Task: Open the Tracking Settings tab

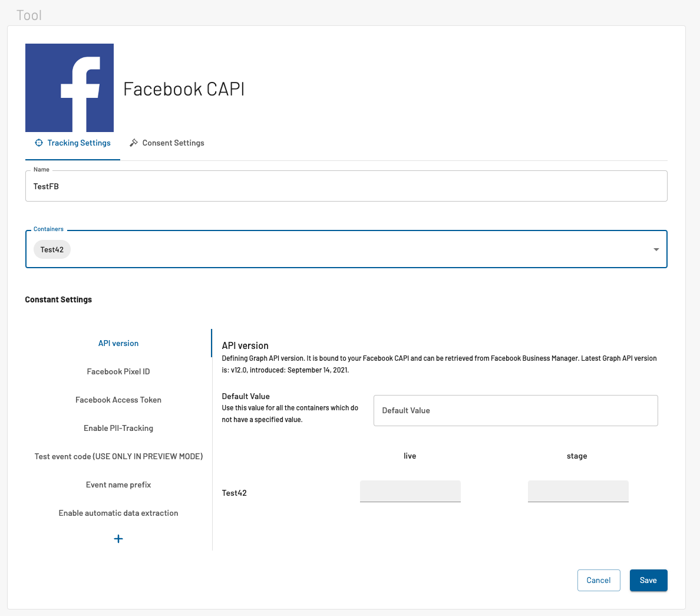Action: pos(72,143)
